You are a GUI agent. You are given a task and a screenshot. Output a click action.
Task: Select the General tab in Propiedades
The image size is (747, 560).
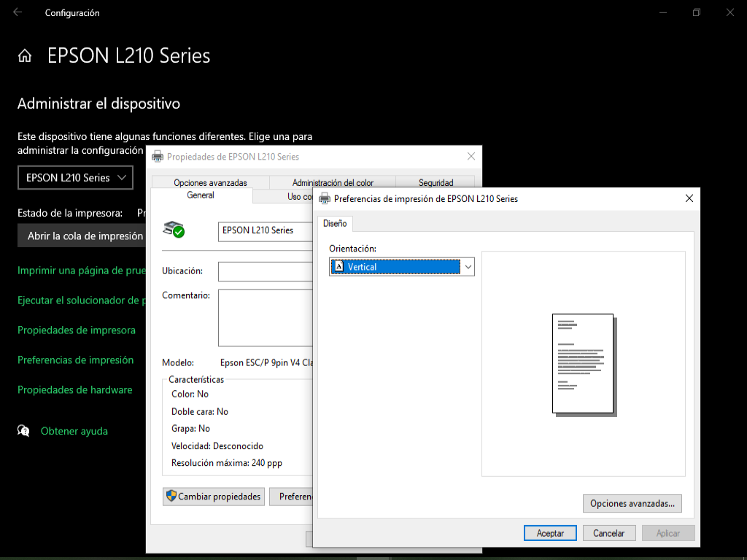pos(201,195)
